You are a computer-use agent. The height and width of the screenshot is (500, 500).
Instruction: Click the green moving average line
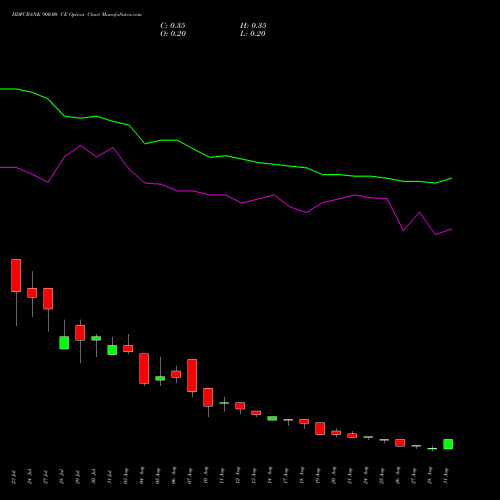225,156
